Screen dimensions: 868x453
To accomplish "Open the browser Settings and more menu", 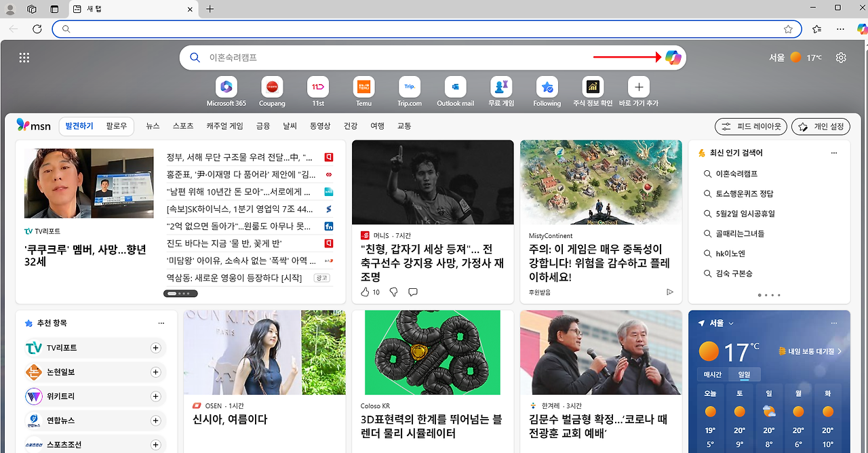I will (841, 29).
